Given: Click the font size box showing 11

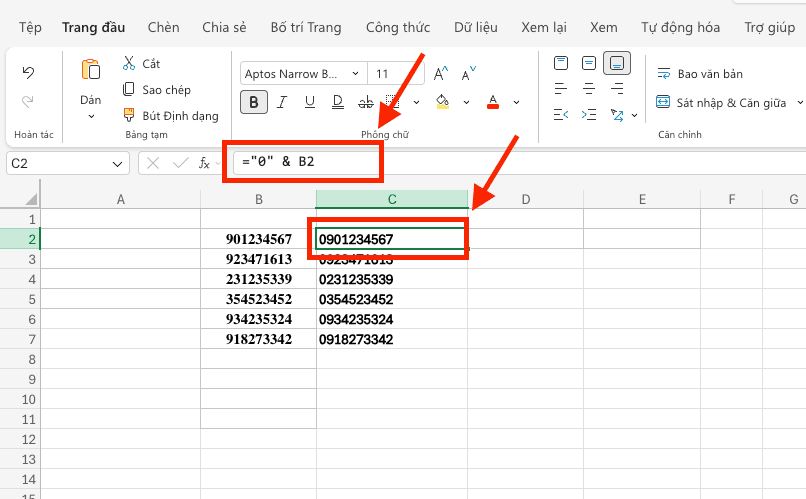Looking at the screenshot, I should pos(396,73).
